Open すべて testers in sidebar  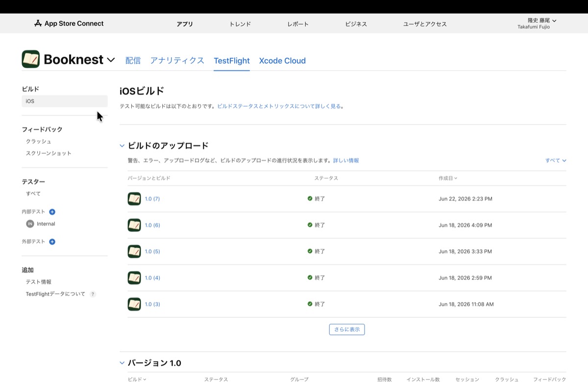[33, 194]
